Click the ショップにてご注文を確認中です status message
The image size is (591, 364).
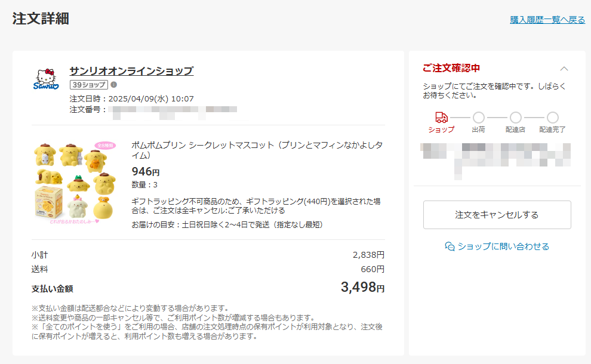point(494,91)
